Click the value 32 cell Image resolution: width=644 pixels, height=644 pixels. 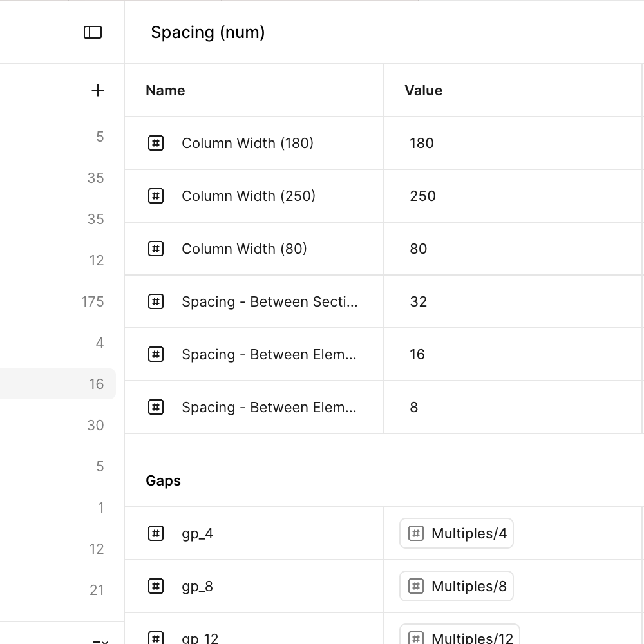pos(513,301)
